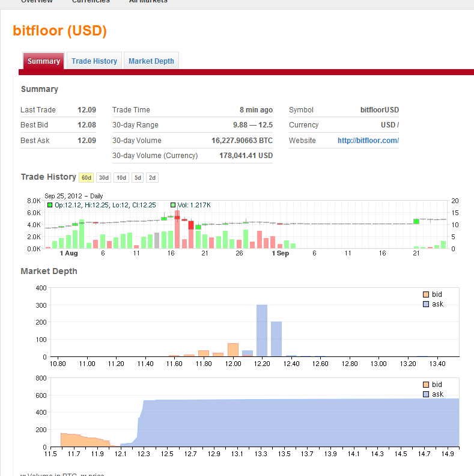The image size is (474, 476).
Task: Click the ask swatch in cumulative depth chart
Action: [x=426, y=394]
